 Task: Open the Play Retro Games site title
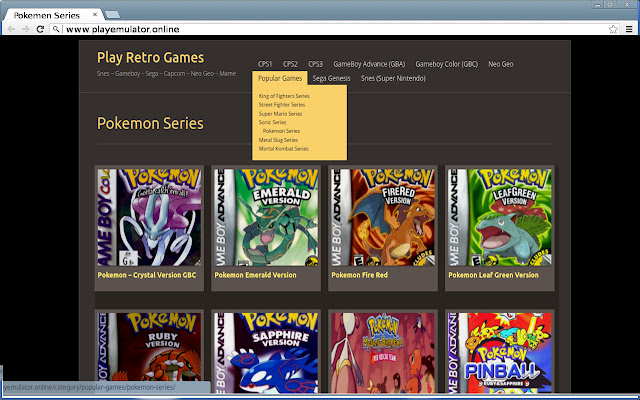(150, 58)
